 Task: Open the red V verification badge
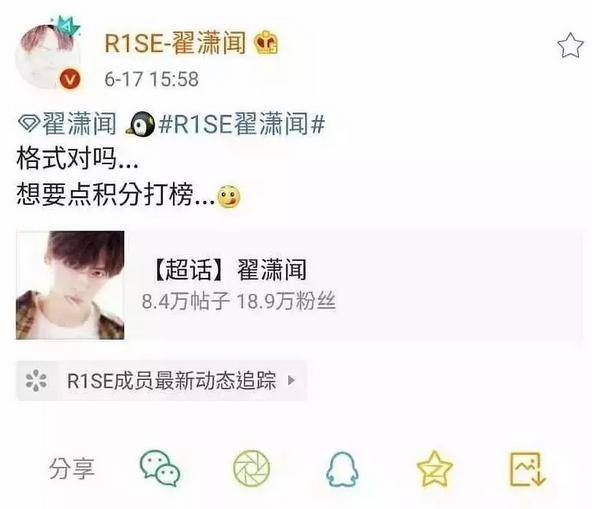tap(70, 79)
